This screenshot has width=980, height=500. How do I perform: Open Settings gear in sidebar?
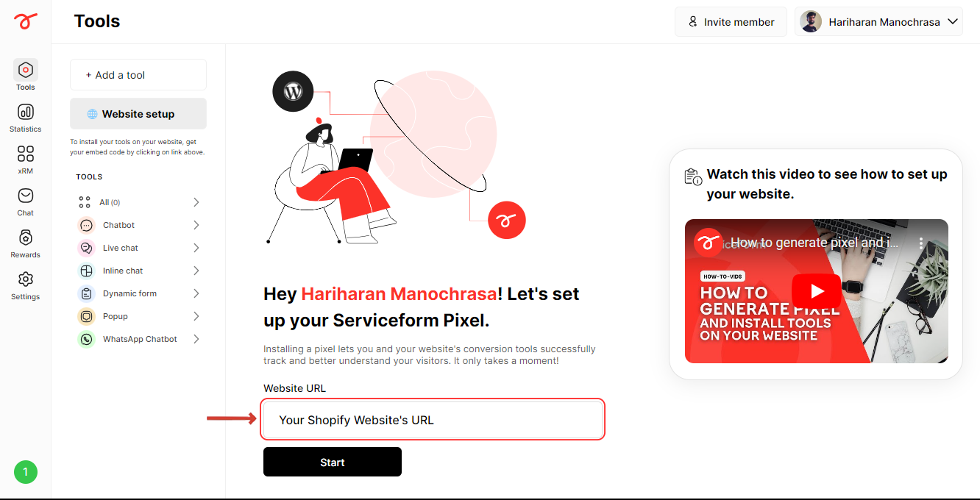(25, 285)
